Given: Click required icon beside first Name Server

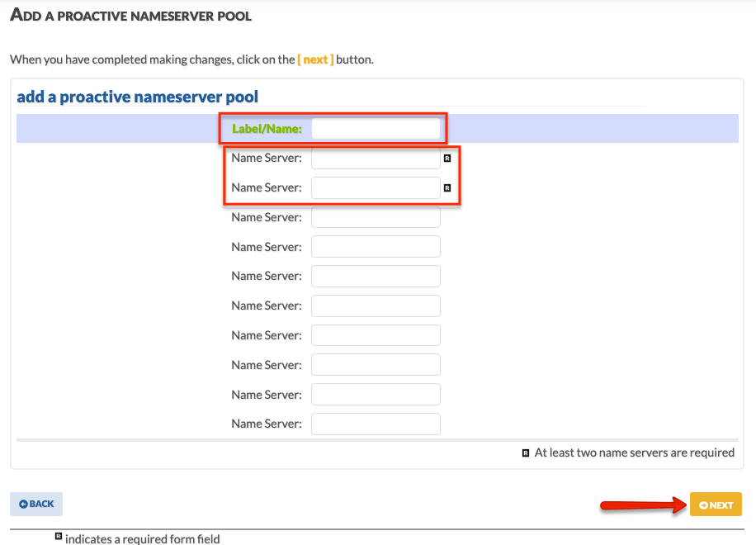Looking at the screenshot, I should [447, 159].
